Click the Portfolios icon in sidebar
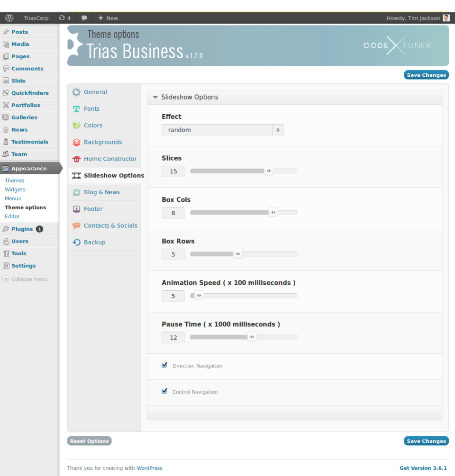Viewport: 455px width, 476px height. click(6, 105)
